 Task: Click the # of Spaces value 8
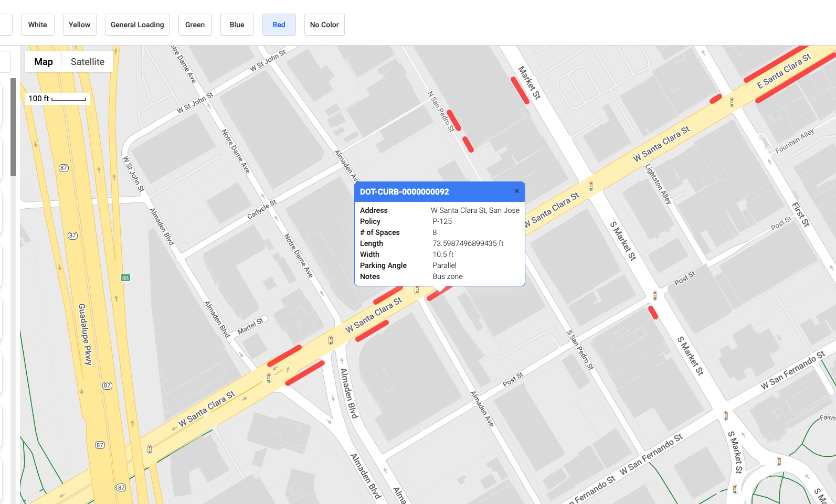pyautogui.click(x=435, y=232)
